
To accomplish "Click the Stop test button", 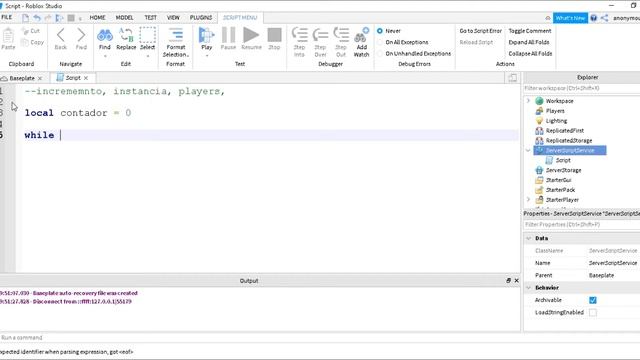I will tap(274, 35).
